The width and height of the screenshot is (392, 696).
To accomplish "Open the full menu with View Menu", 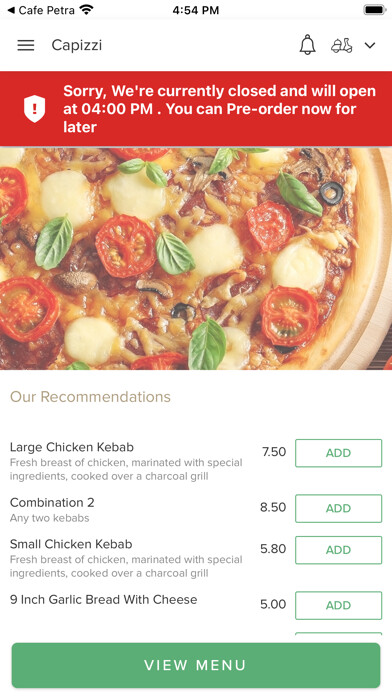I will pos(196,665).
